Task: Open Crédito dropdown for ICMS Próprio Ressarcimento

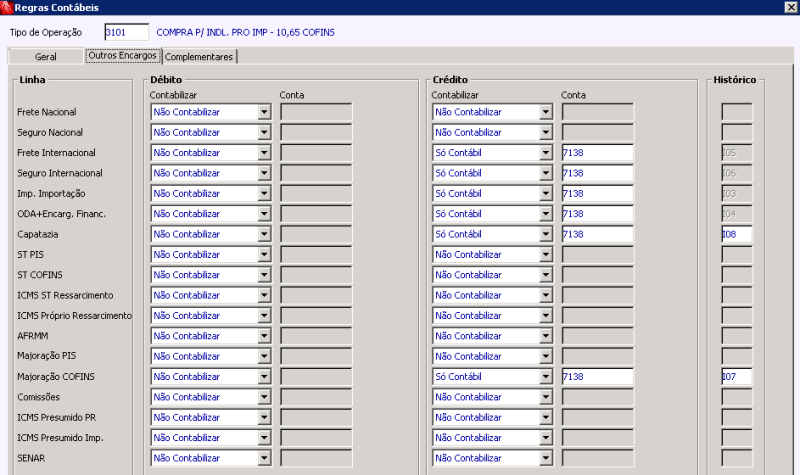Action: tap(546, 316)
